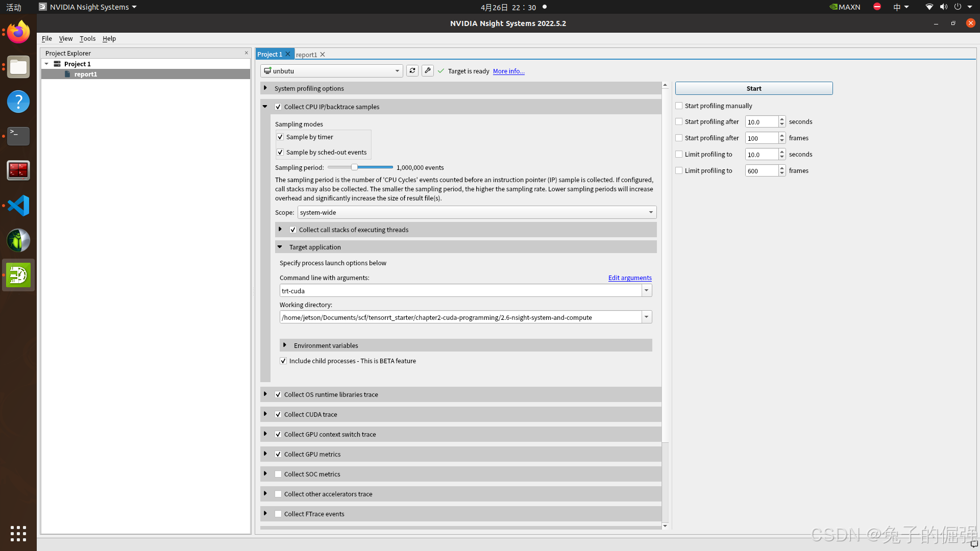This screenshot has width=980, height=551.
Task: Expand System profiling options section
Action: pos(265,88)
